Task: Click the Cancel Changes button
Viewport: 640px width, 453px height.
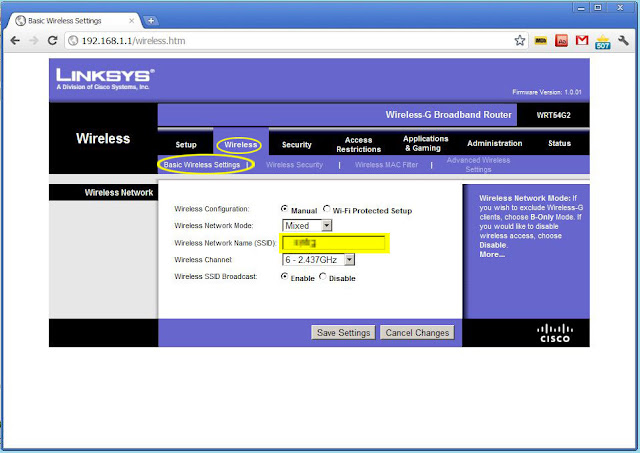Action: [x=417, y=333]
